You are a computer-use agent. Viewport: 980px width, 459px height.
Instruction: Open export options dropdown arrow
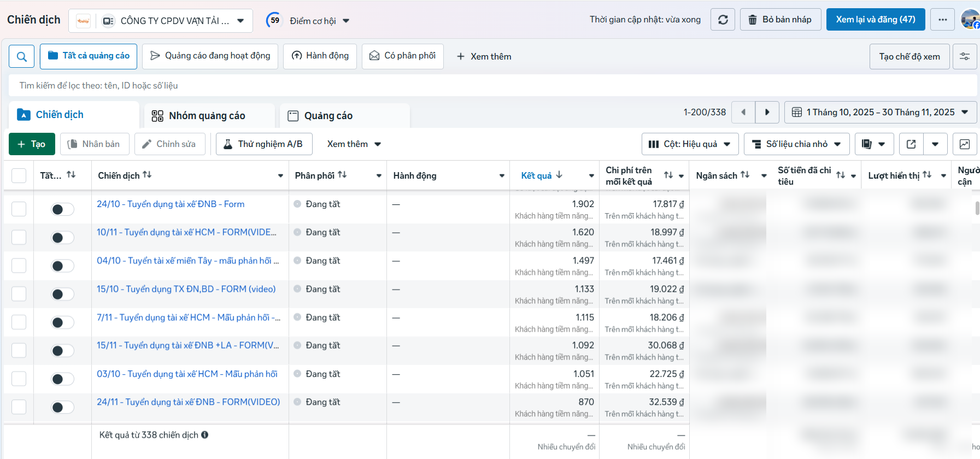tap(935, 144)
